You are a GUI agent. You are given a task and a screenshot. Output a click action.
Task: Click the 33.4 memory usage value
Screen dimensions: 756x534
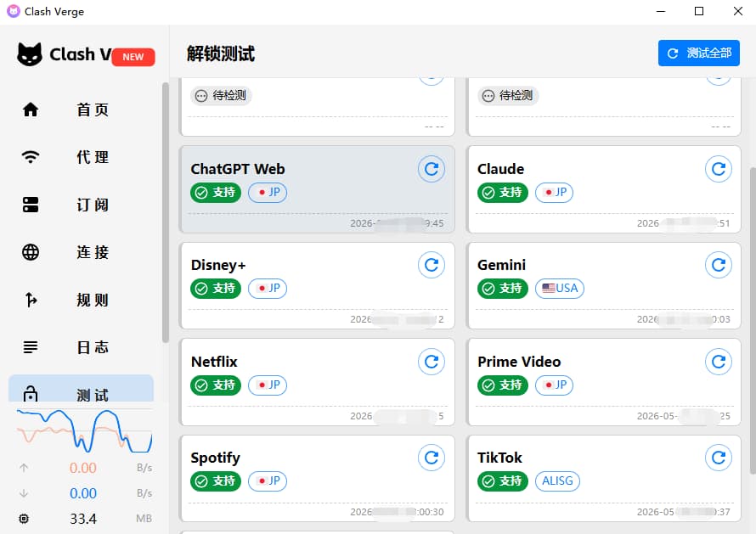[83, 519]
